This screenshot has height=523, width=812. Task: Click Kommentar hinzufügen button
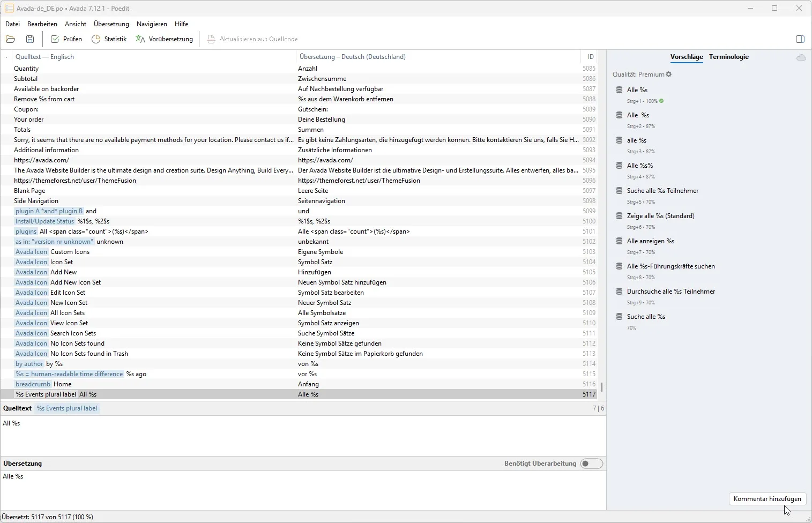pos(768,499)
